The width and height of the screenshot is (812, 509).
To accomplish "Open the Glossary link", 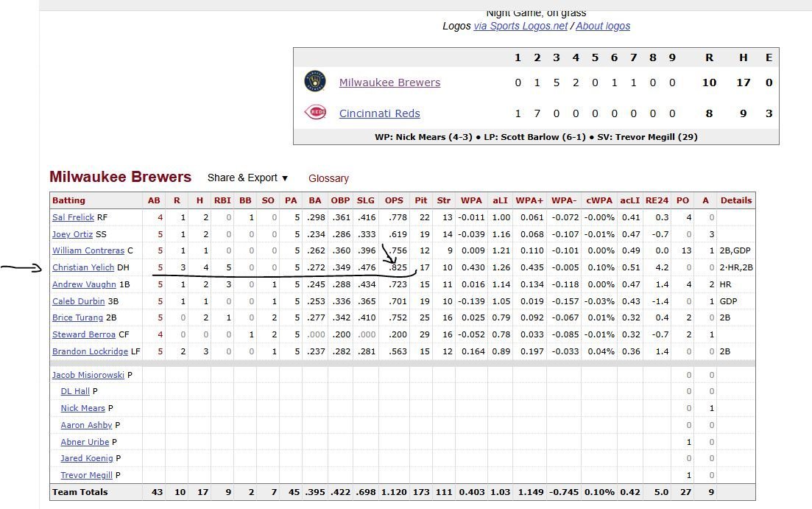I will click(x=328, y=178).
